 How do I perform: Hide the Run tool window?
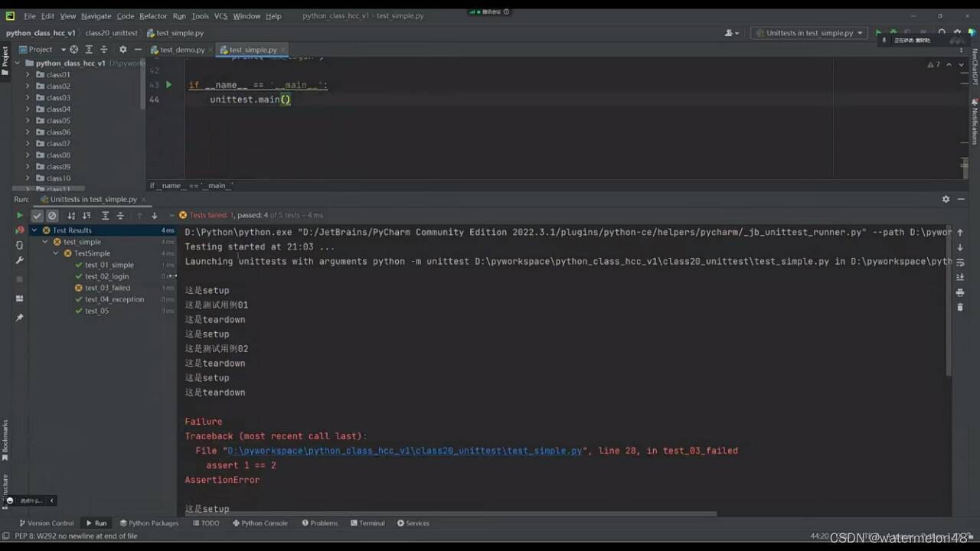(x=961, y=199)
